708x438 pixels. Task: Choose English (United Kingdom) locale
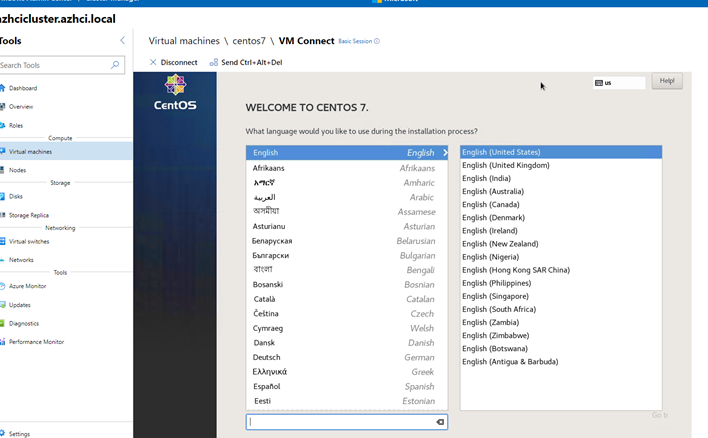(561, 165)
